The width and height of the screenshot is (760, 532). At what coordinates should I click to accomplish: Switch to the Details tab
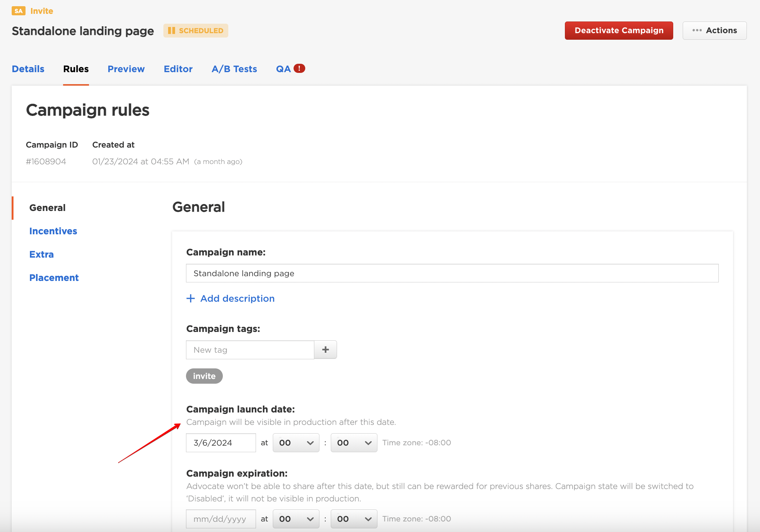pos(28,69)
